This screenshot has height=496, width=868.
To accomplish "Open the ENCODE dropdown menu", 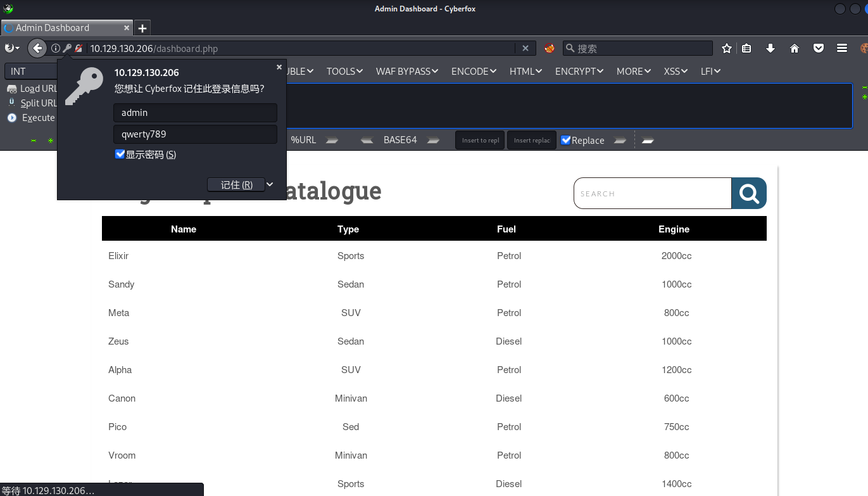I will 474,71.
